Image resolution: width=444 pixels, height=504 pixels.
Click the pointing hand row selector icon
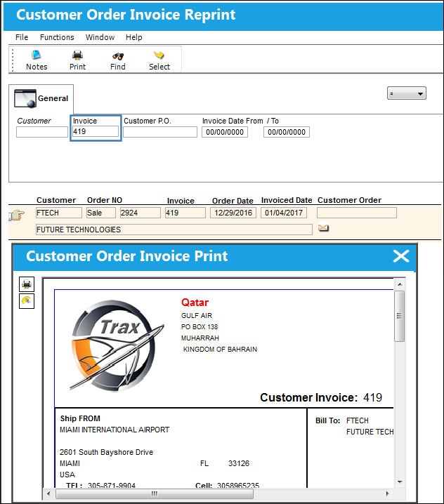point(16,215)
